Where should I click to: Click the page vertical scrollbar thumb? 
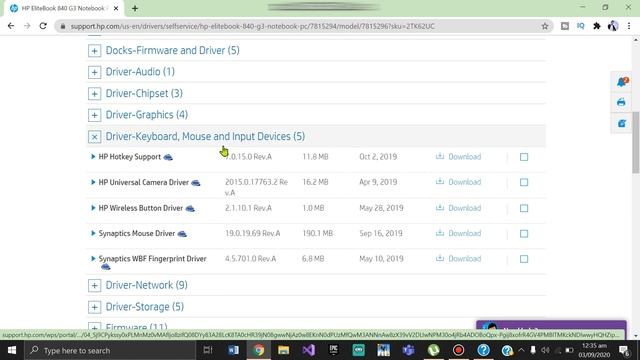coord(636,143)
